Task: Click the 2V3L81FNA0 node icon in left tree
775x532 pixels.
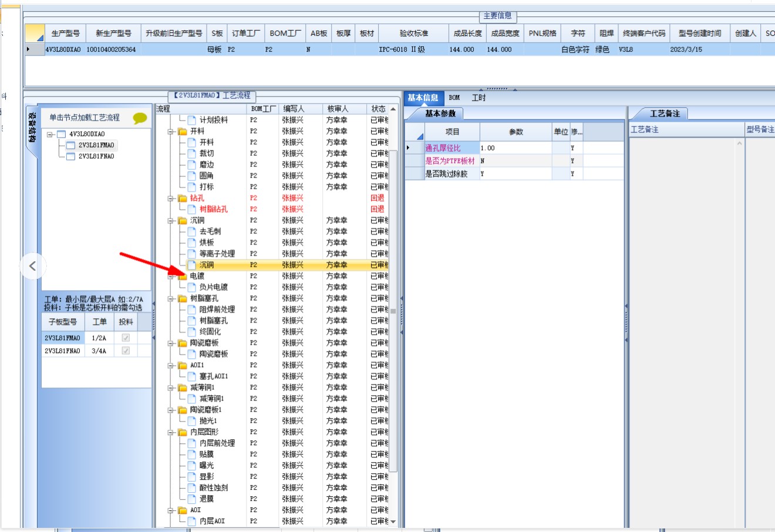Action: click(70, 157)
